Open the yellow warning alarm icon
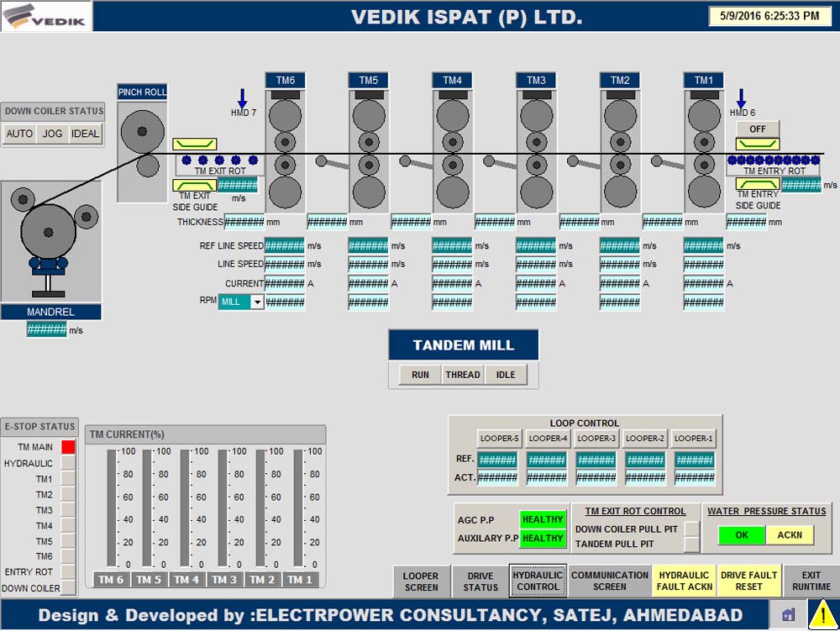Viewport: 840px width, 631px height. (x=822, y=614)
